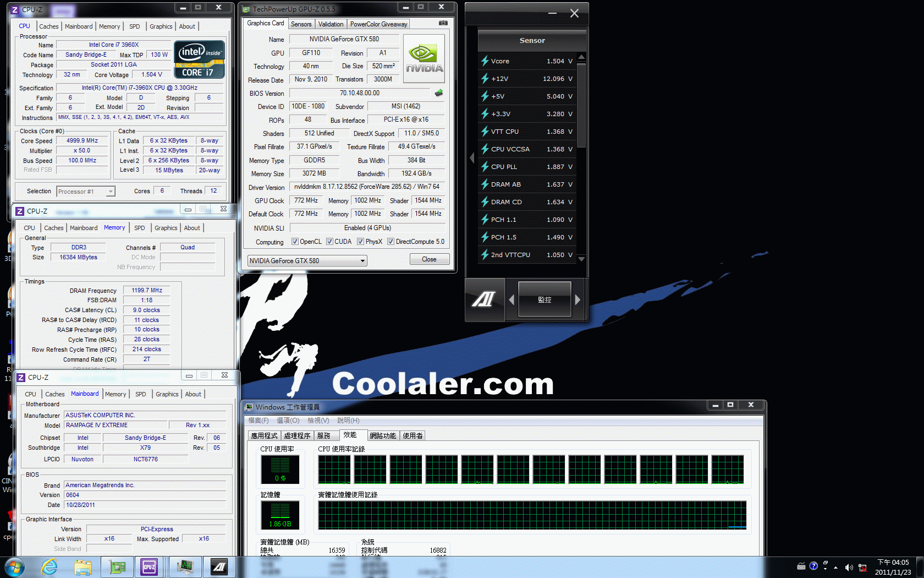Viewport: 924px width, 578px height.
Task: Open the 說明(H) menu in Task Manager
Action: pos(348,421)
